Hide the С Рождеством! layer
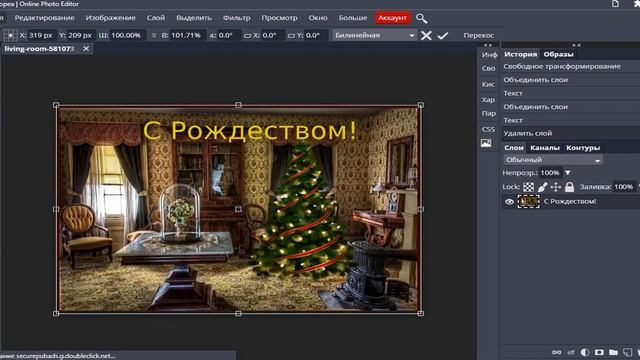640x360 pixels. point(509,202)
